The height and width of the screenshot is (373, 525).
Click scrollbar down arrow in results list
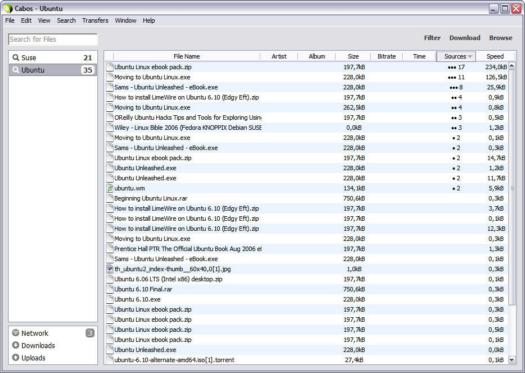tap(512, 360)
